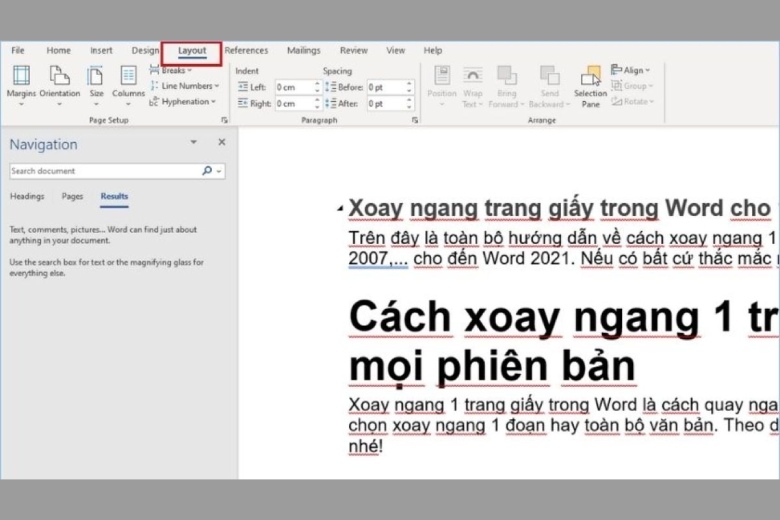This screenshot has width=780, height=520.
Task: Switch to the Insert tab
Action: click(x=101, y=50)
